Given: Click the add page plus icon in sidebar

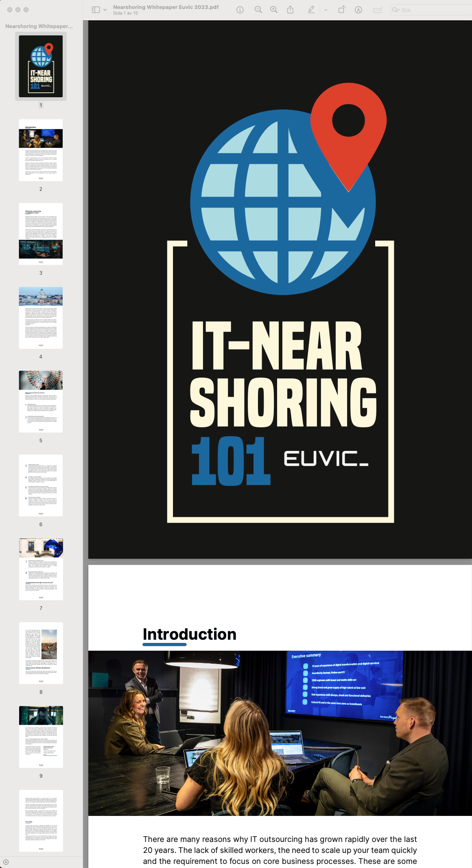Looking at the screenshot, I should [x=6, y=862].
